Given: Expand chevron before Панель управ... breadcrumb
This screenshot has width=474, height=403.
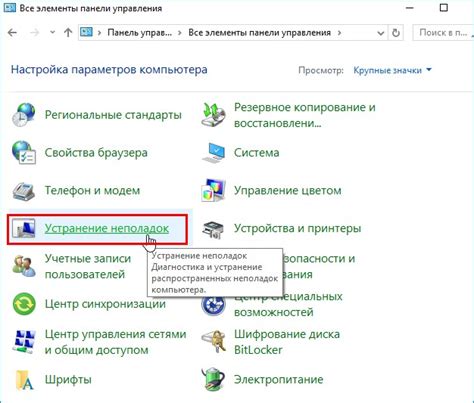Looking at the screenshot, I should pos(99,33).
